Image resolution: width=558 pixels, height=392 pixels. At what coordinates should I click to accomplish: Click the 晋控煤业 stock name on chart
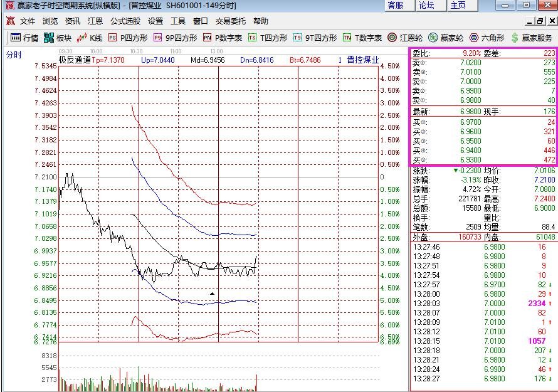[x=363, y=60]
